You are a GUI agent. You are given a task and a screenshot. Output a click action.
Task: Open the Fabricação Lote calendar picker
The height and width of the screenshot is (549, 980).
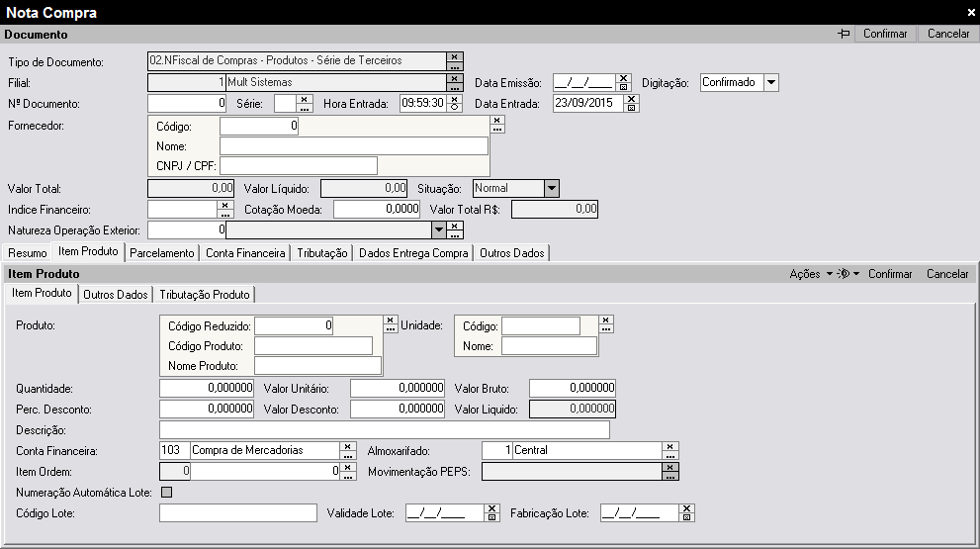pyautogui.click(x=686, y=517)
